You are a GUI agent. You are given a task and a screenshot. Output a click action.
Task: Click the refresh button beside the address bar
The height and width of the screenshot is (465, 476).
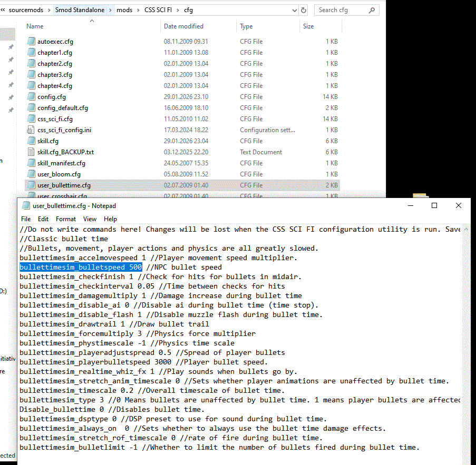(x=304, y=10)
